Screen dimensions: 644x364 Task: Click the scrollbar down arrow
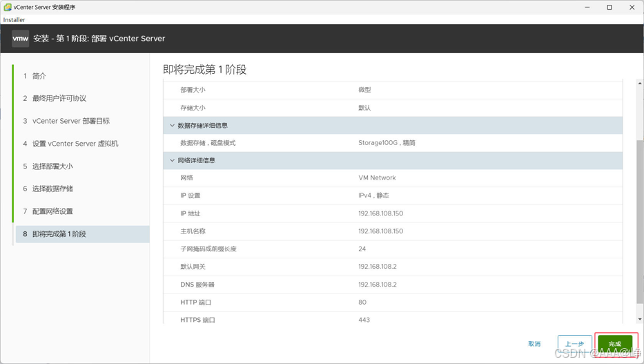640,319
